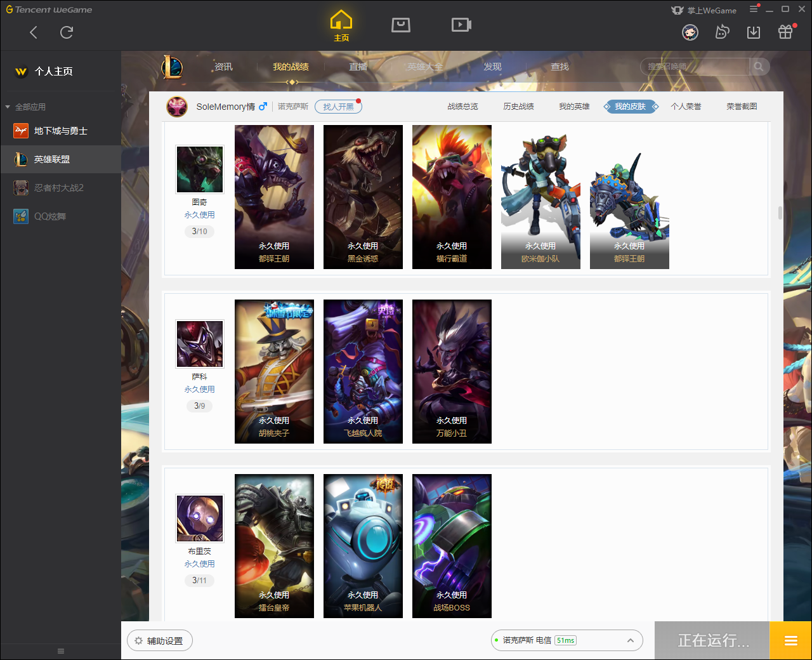Collapse the 全部应用 section

(8, 107)
